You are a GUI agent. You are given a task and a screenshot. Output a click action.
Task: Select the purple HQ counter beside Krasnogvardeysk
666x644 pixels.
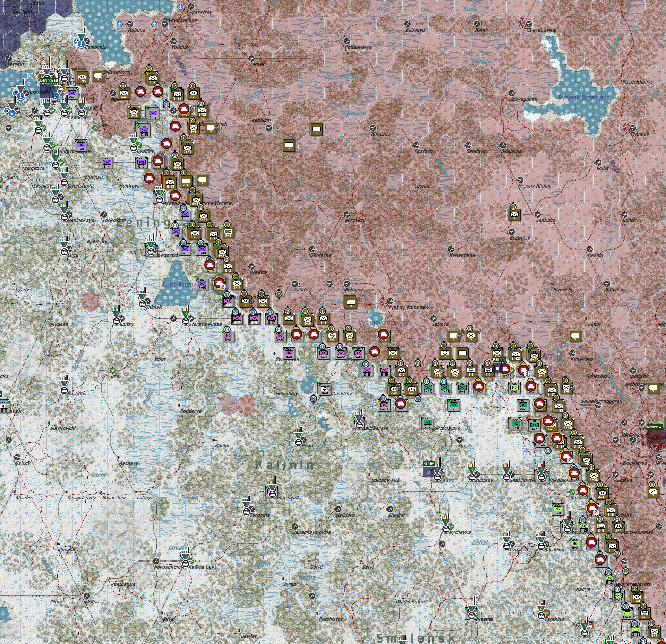click(x=81, y=146)
